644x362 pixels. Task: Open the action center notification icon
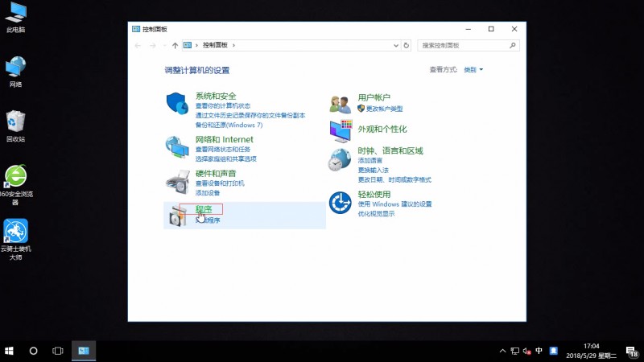[632, 352]
